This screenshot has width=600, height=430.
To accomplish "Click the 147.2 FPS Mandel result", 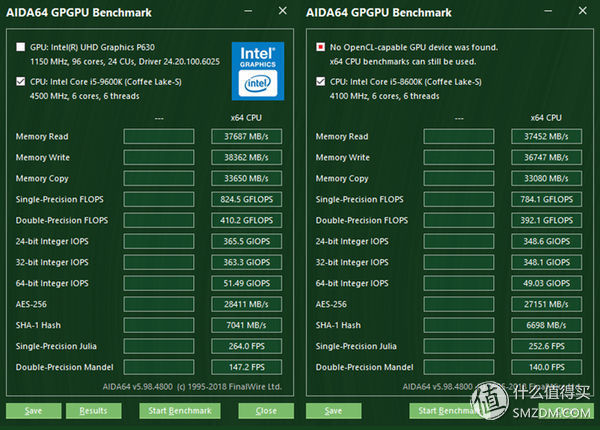I will click(x=246, y=367).
